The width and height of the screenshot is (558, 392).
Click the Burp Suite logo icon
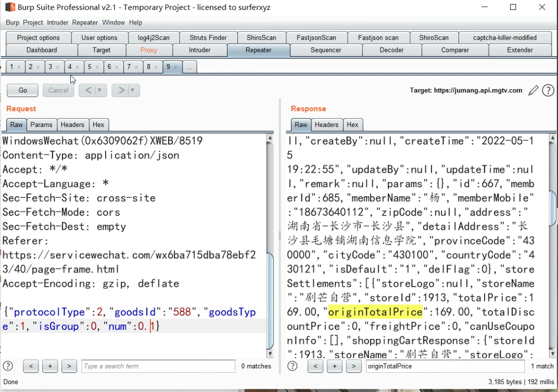tap(10, 7)
